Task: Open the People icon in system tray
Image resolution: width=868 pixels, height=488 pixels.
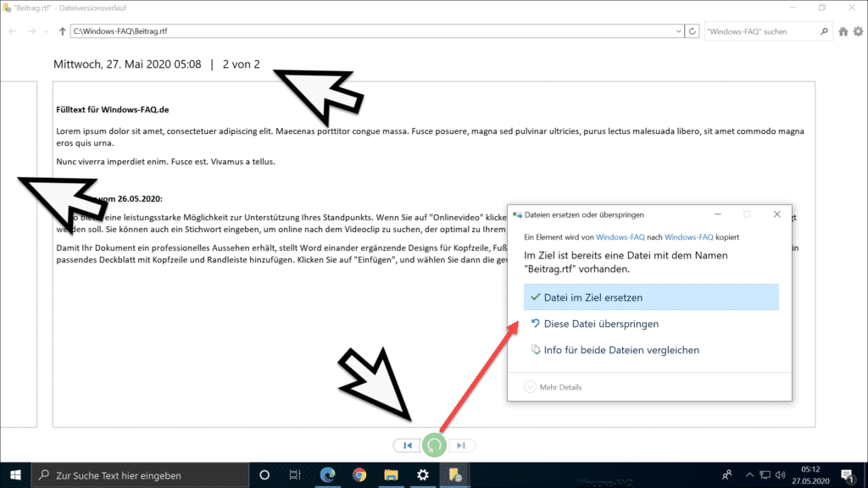Action: click(x=726, y=474)
